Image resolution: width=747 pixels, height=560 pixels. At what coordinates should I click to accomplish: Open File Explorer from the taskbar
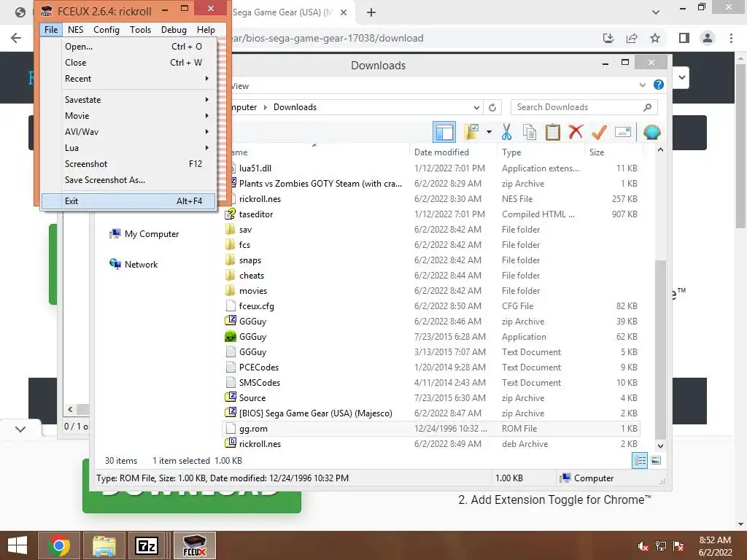coord(104,545)
